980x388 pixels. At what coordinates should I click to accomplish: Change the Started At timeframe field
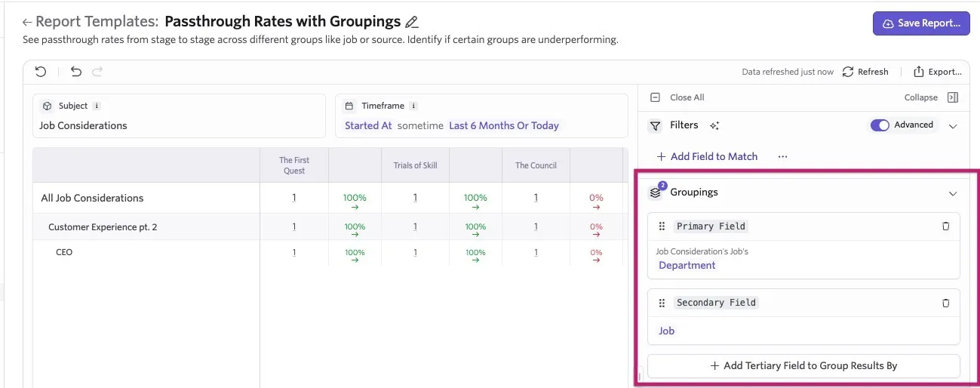368,125
